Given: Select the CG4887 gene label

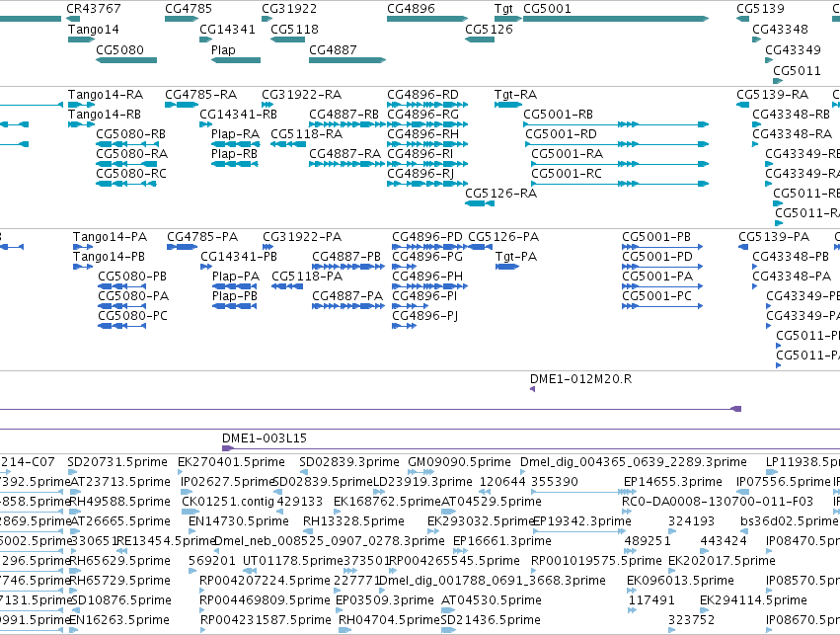Looking at the screenshot, I should [333, 49].
